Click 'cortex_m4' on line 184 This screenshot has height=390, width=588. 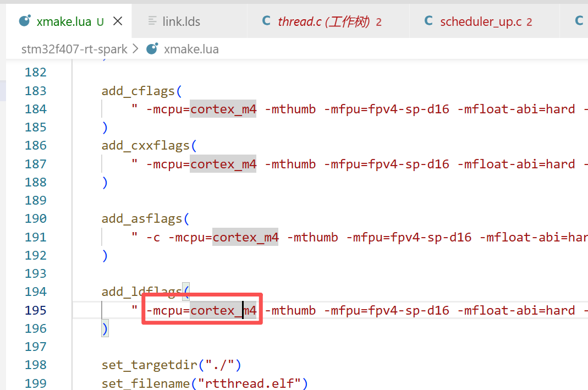tap(223, 109)
